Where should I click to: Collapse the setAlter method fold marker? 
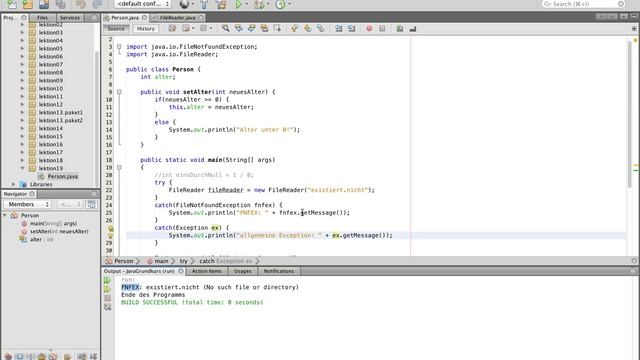[x=119, y=92]
